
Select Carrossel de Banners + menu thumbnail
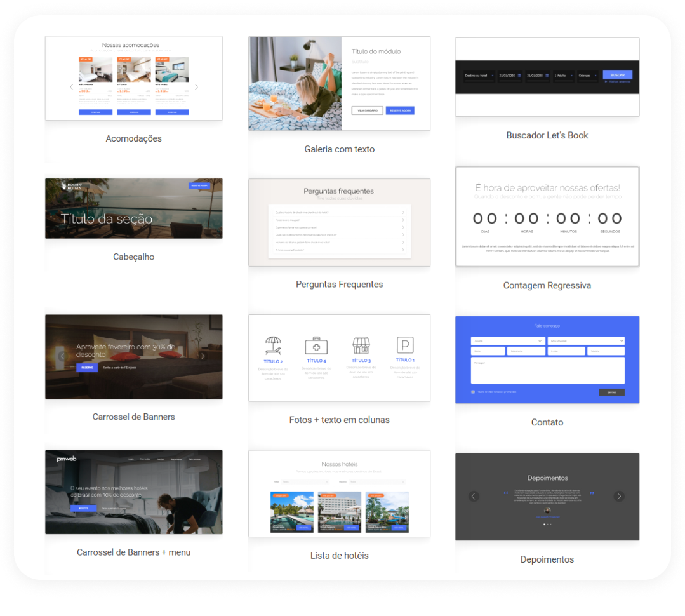pyautogui.click(x=134, y=492)
